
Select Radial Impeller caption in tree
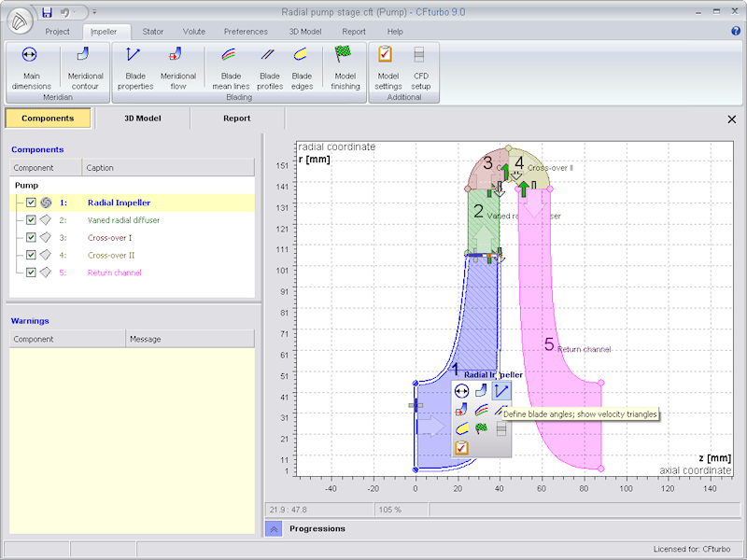point(120,203)
